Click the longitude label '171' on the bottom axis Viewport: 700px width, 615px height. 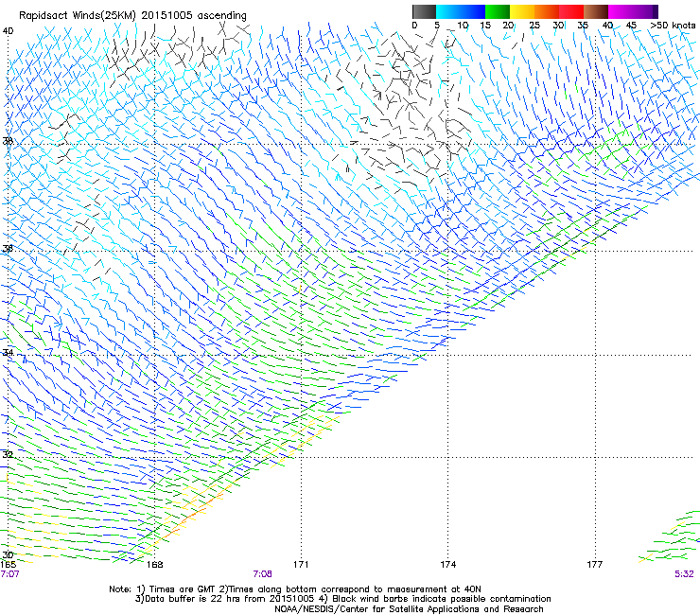(301, 564)
